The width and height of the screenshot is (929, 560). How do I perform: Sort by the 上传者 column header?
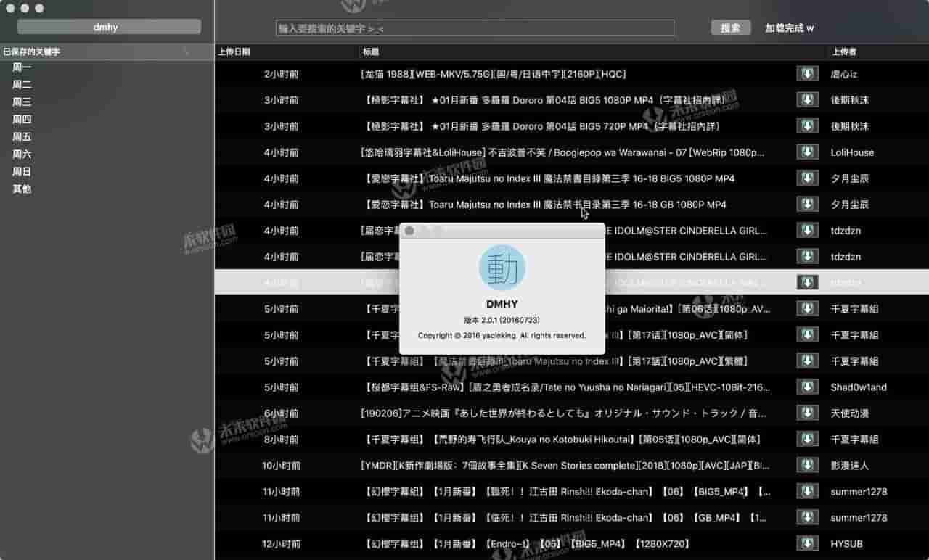coord(878,52)
